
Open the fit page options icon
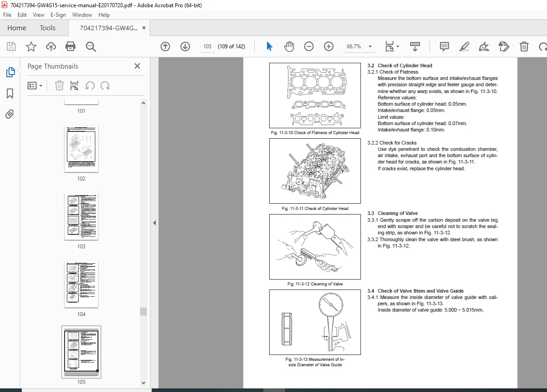pos(389,47)
